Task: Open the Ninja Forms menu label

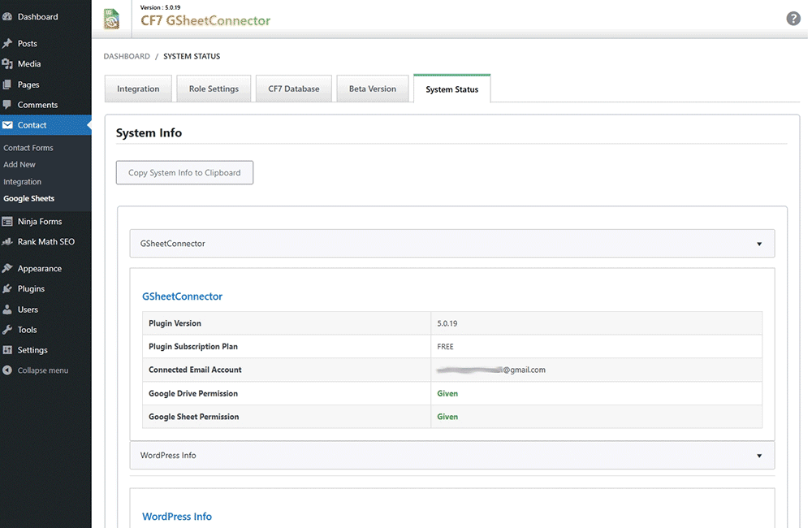Action: tap(40, 221)
